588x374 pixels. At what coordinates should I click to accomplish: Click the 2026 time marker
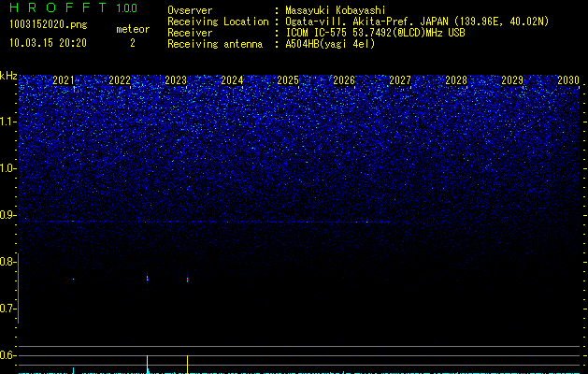344,80
